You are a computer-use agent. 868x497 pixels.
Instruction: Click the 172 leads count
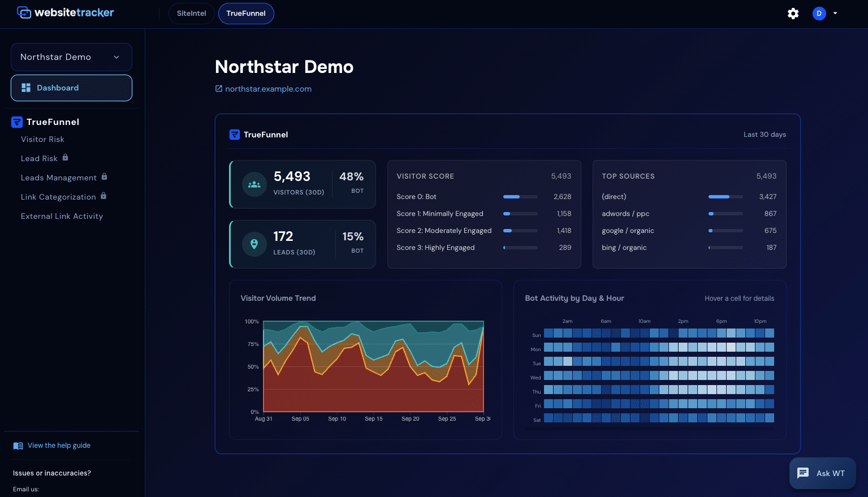[283, 236]
